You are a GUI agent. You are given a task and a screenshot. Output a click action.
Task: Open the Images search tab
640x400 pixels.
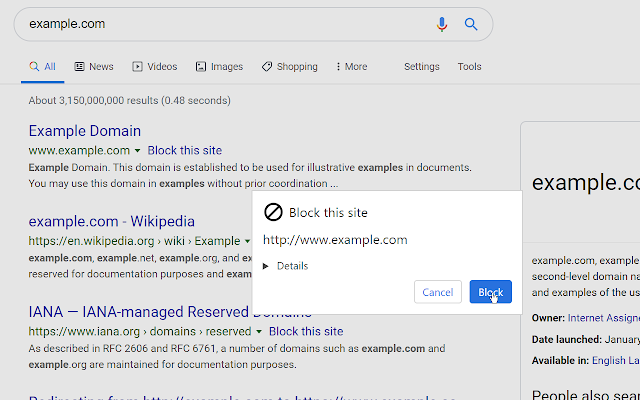click(219, 67)
